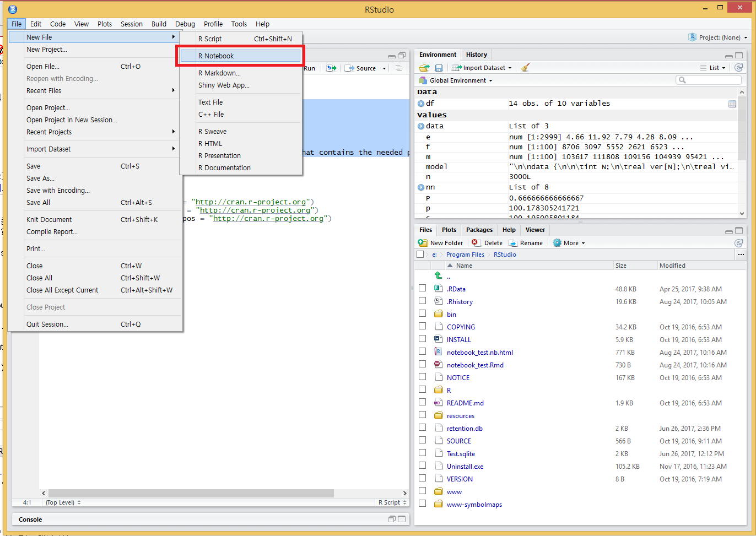Refresh the Files pane listing
The width and height of the screenshot is (756, 536).
point(739,243)
